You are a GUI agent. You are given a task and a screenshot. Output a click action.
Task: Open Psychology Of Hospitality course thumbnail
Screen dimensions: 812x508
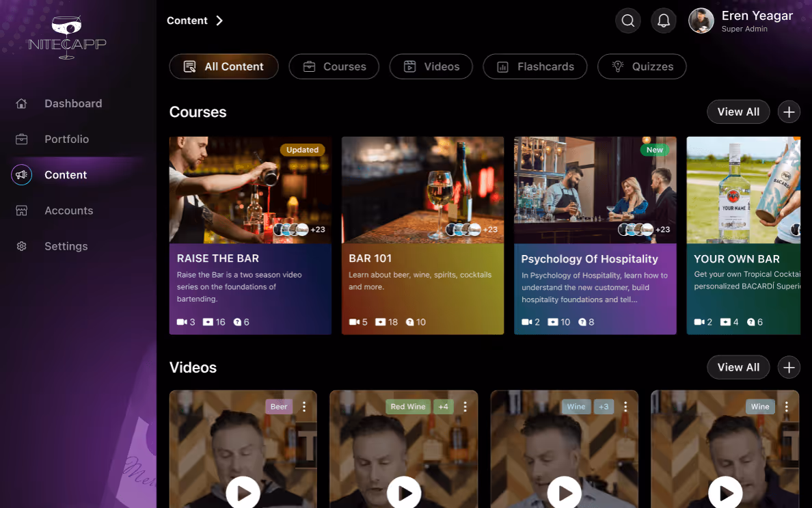(595, 190)
